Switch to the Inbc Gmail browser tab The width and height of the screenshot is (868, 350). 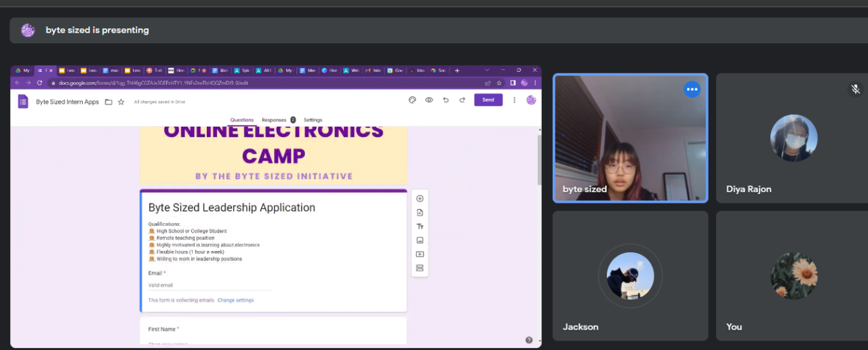coord(374,71)
